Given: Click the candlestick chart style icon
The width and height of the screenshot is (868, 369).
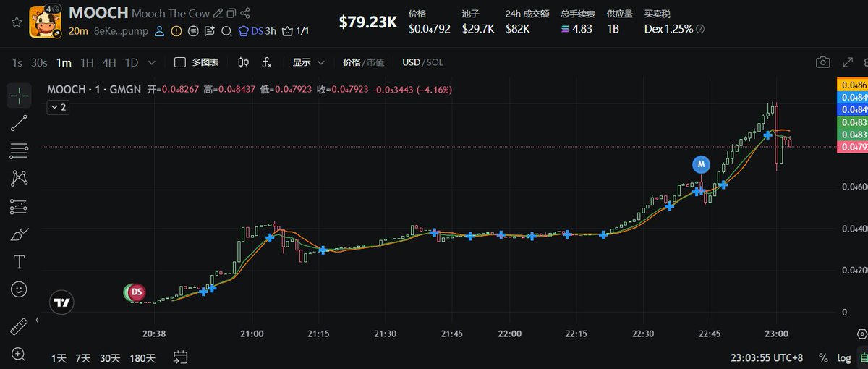Looking at the screenshot, I should [243, 62].
